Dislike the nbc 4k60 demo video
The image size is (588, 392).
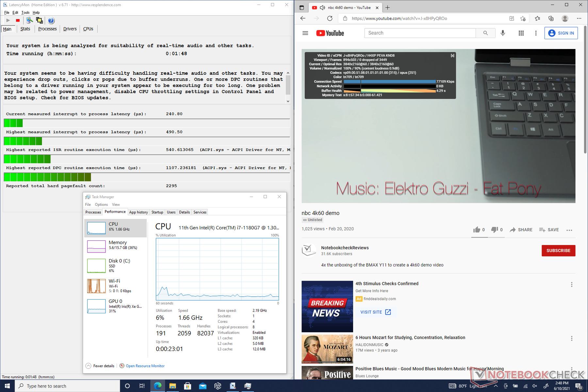[x=497, y=230]
